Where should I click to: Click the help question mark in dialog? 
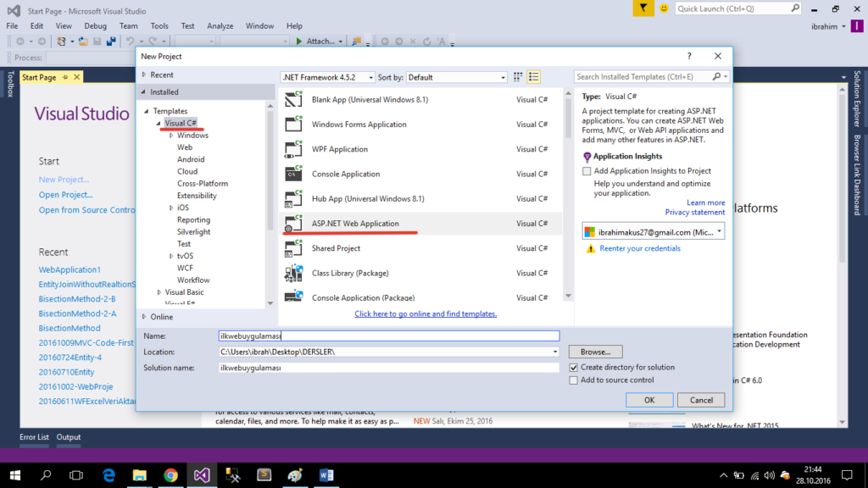coord(689,56)
